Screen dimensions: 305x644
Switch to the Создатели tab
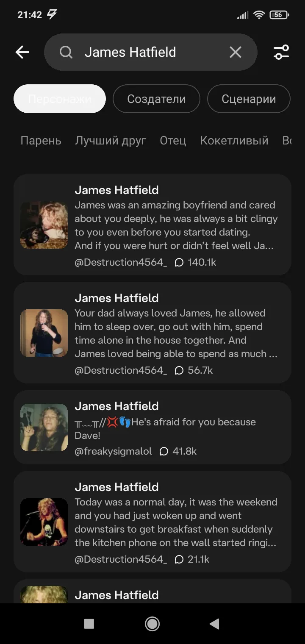point(156,99)
